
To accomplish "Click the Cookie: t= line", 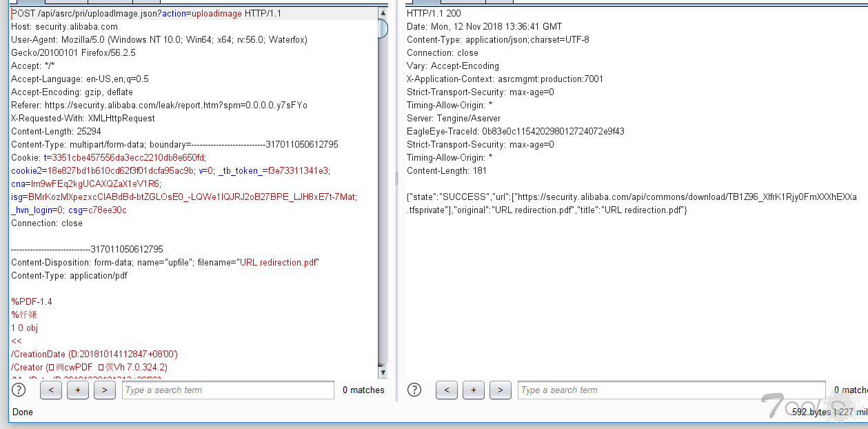I will [108, 158].
